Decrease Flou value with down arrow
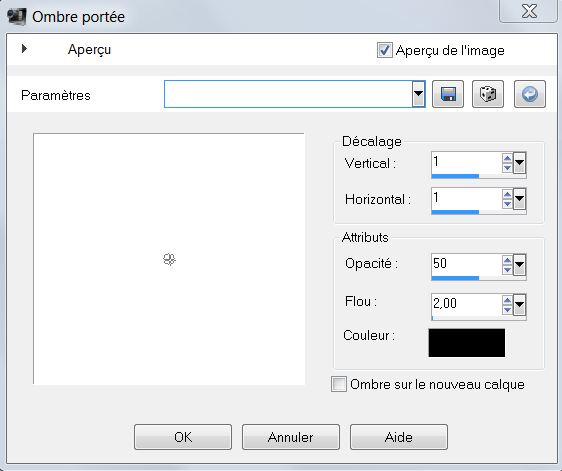 coord(507,310)
